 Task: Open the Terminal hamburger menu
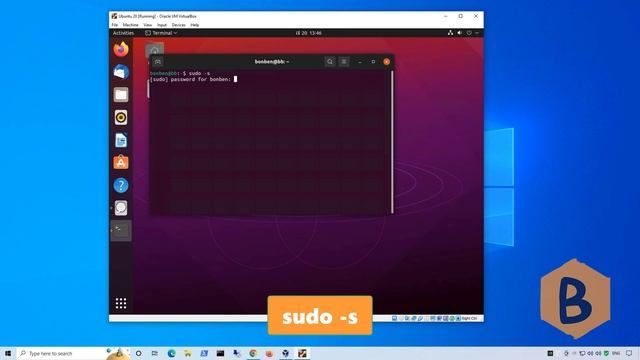coord(344,62)
